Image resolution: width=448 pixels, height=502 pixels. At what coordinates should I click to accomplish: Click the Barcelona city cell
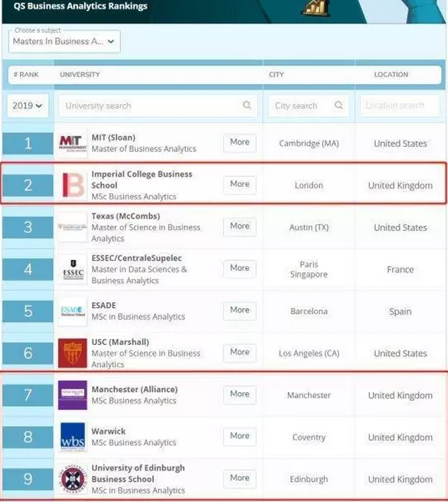[309, 311]
